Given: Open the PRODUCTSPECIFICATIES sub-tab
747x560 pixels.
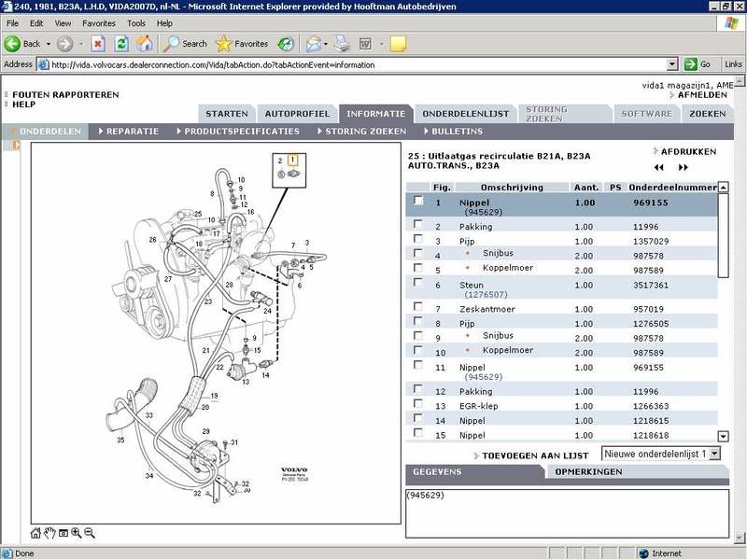Looking at the screenshot, I should pyautogui.click(x=242, y=131).
